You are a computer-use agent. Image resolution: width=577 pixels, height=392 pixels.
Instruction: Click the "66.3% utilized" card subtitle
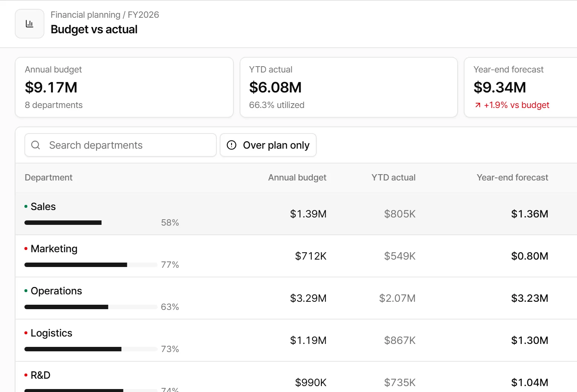(x=277, y=105)
